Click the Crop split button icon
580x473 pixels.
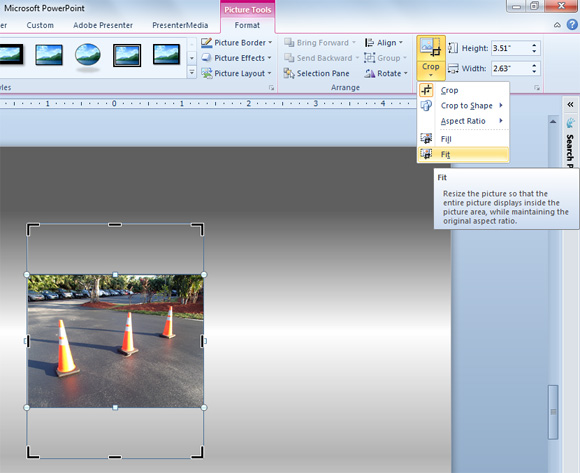point(431,48)
